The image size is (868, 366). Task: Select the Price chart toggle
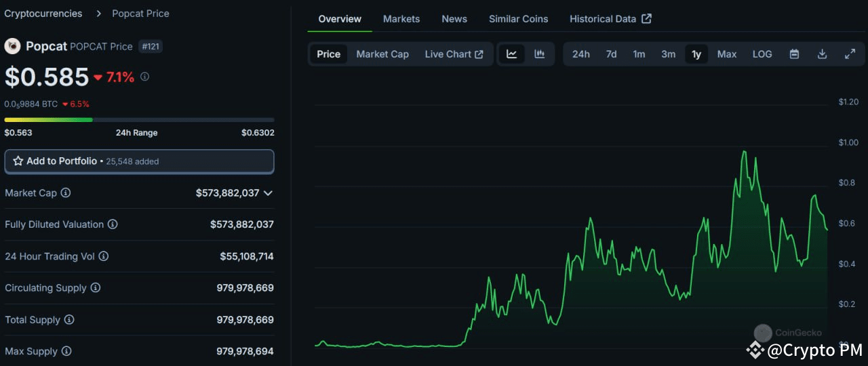(x=329, y=54)
